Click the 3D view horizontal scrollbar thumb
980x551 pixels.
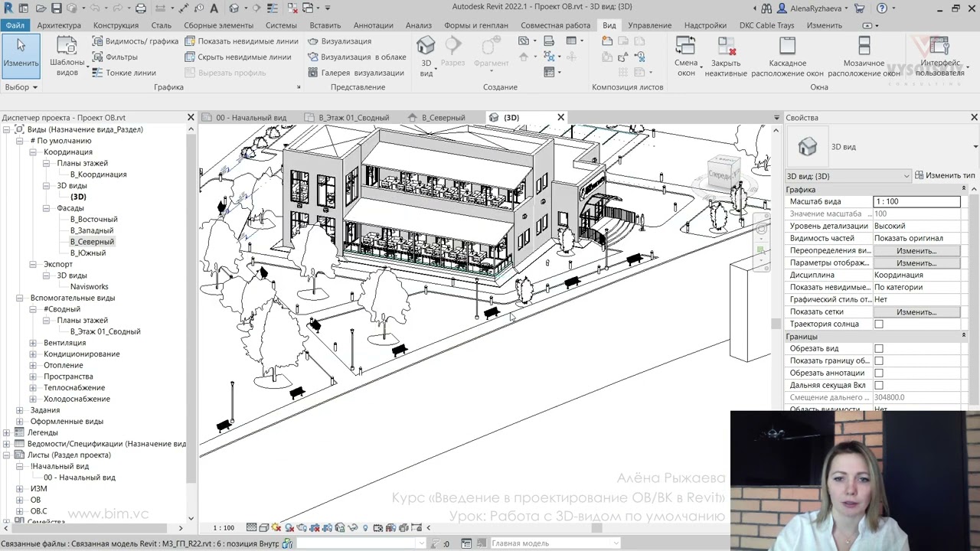[596, 527]
